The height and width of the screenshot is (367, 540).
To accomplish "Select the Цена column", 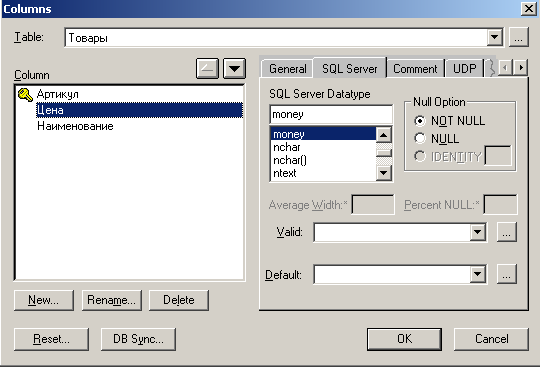I will [139, 110].
